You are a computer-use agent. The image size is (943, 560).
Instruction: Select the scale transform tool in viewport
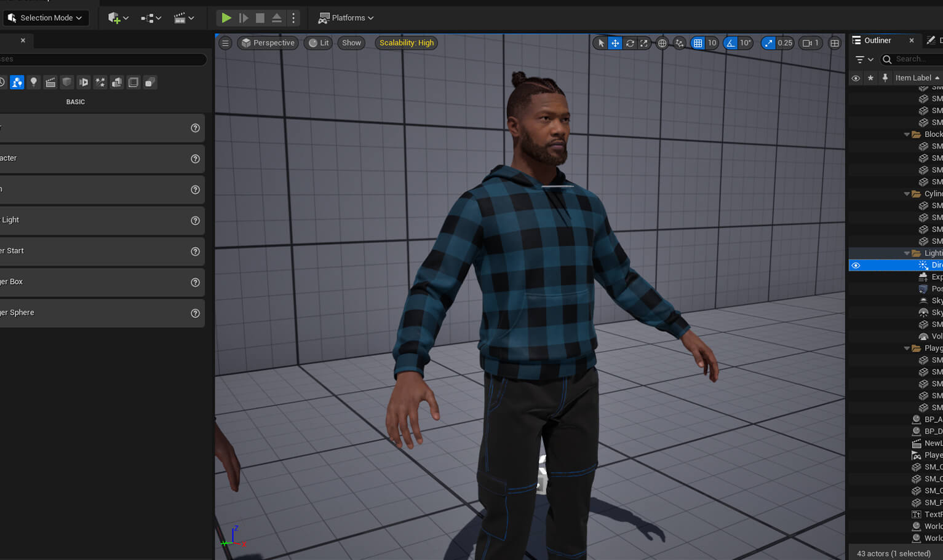tap(643, 43)
